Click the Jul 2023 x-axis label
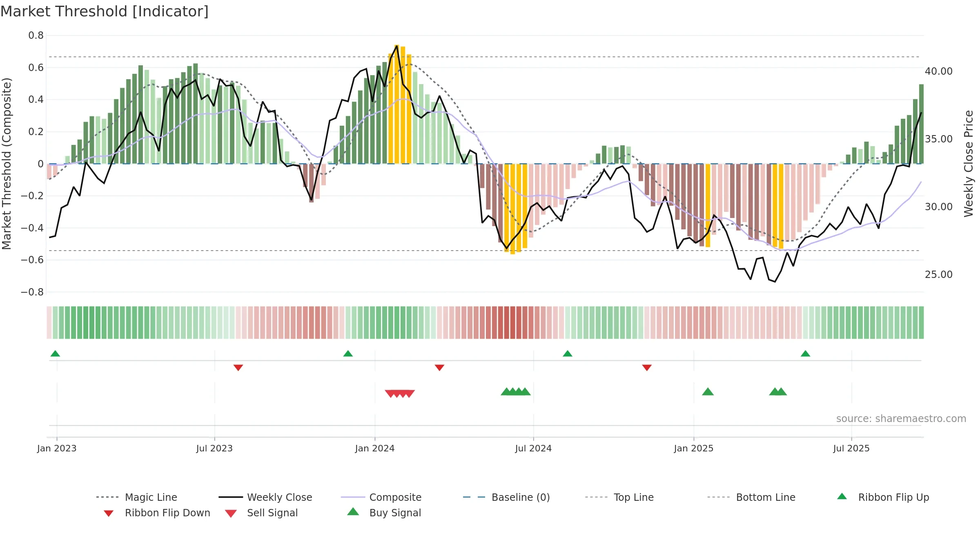Screen dimensions: 980x551 pos(214,448)
